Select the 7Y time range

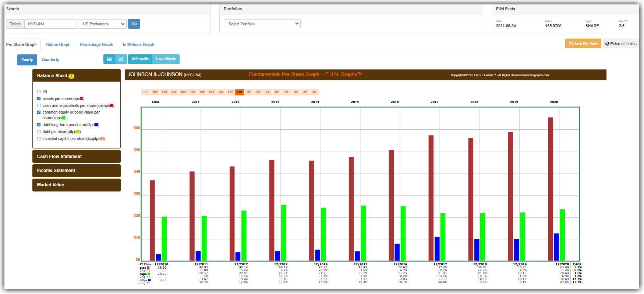pyautogui.click(x=268, y=92)
